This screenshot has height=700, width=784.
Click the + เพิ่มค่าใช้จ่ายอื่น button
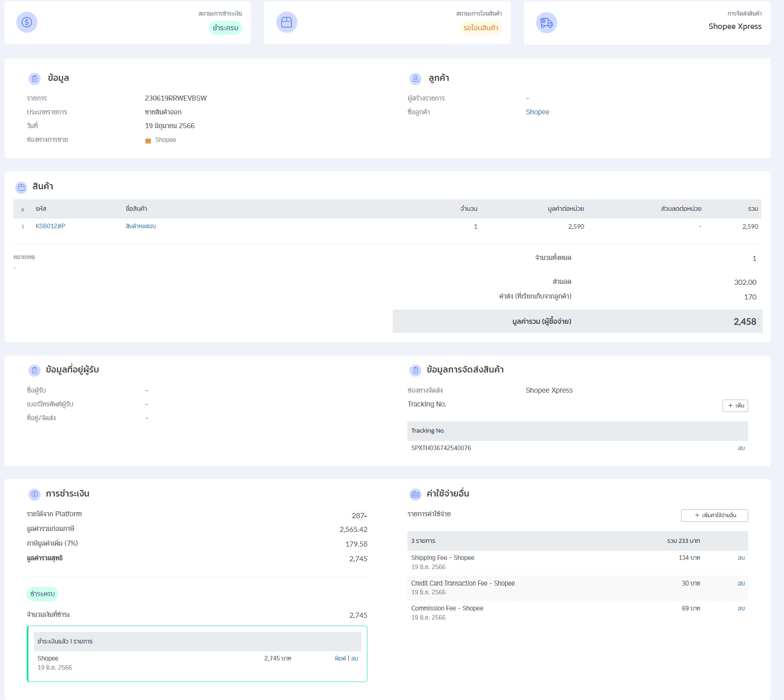tap(715, 515)
